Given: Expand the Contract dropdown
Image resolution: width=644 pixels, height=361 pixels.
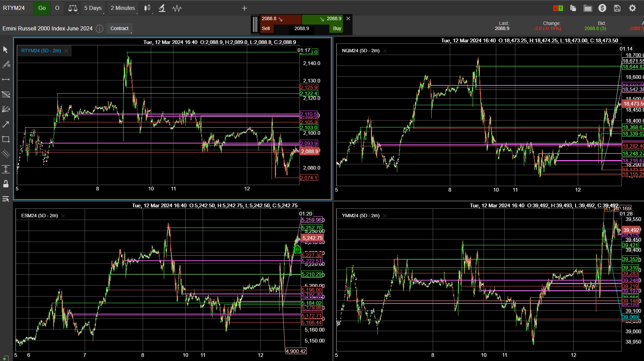Looking at the screenshot, I should (x=119, y=28).
